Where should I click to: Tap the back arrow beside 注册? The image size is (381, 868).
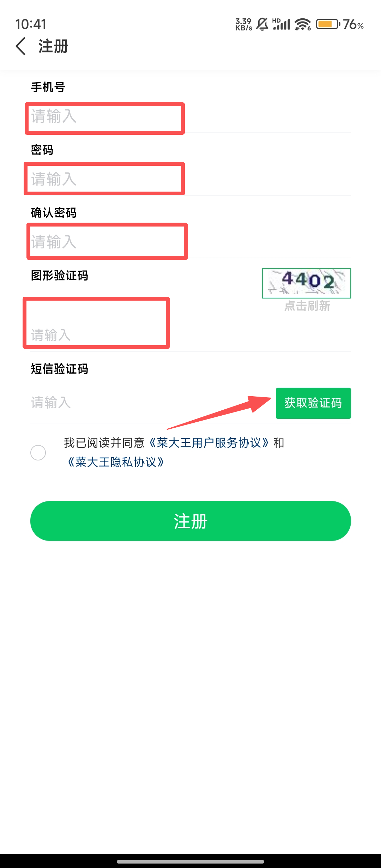[21, 46]
